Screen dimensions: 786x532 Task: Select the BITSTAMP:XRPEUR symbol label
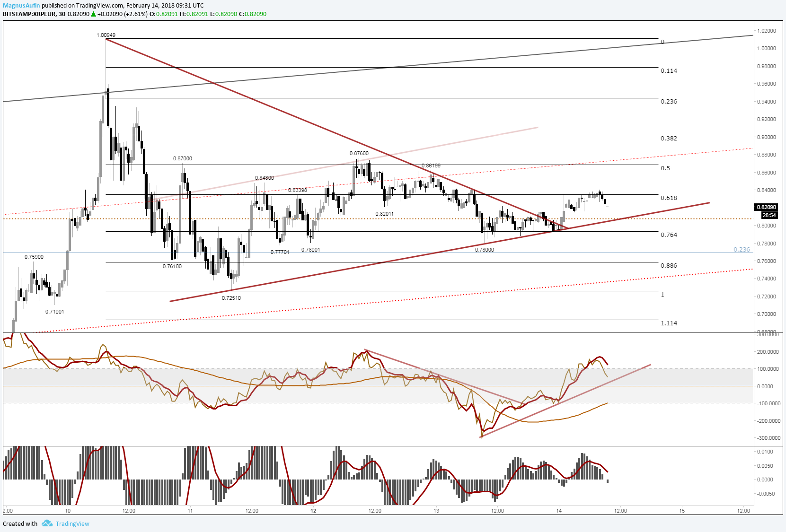29,14
